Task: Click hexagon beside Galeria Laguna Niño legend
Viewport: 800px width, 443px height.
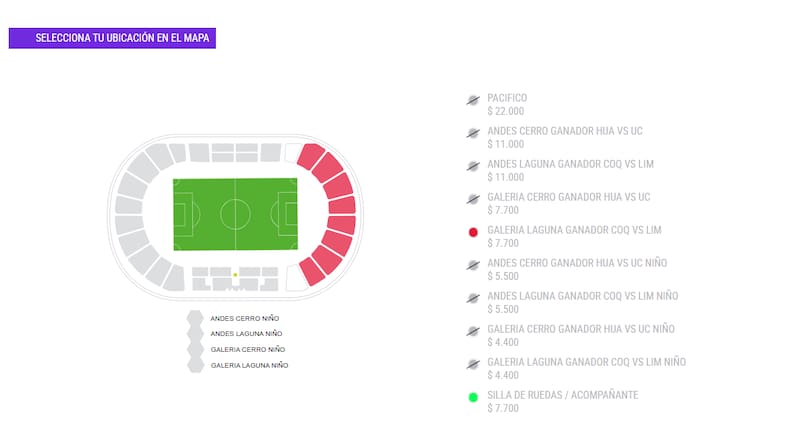Action: click(195, 365)
